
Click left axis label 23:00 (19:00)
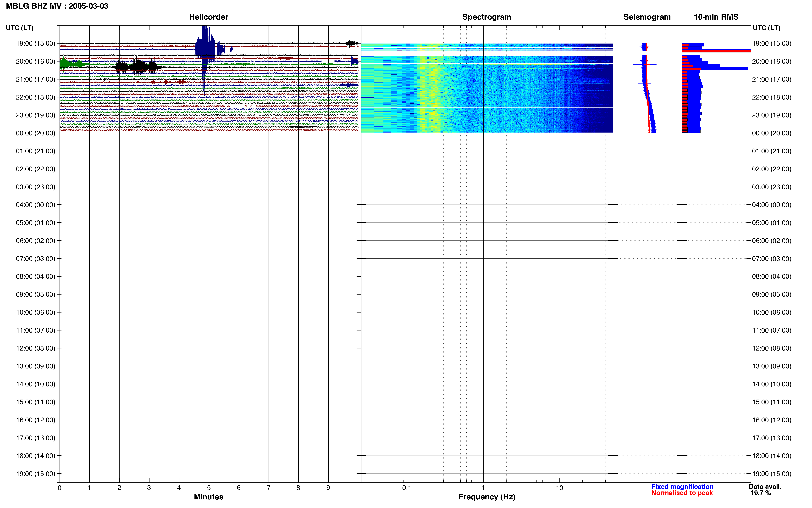click(x=36, y=115)
